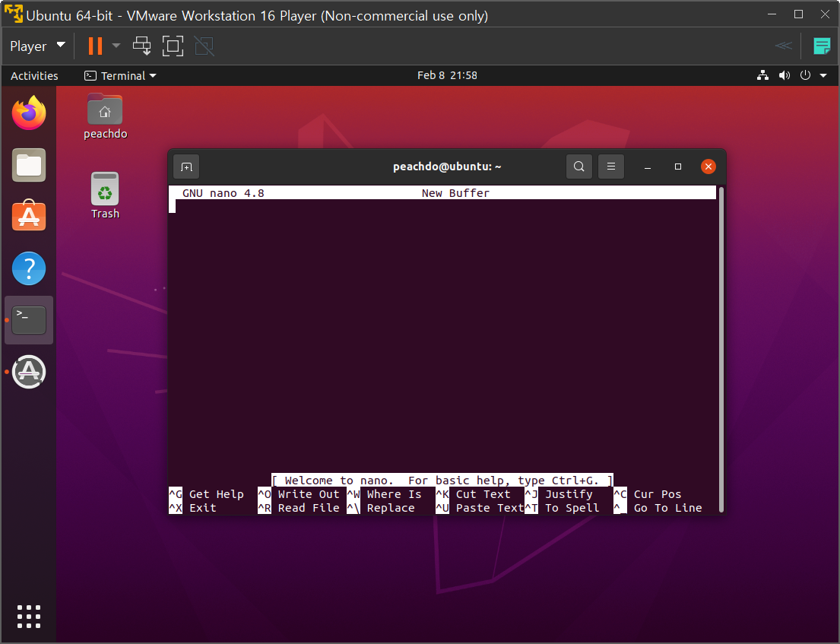The image size is (840, 644).
Task: Click the Welcome to nano status message
Action: 442,480
